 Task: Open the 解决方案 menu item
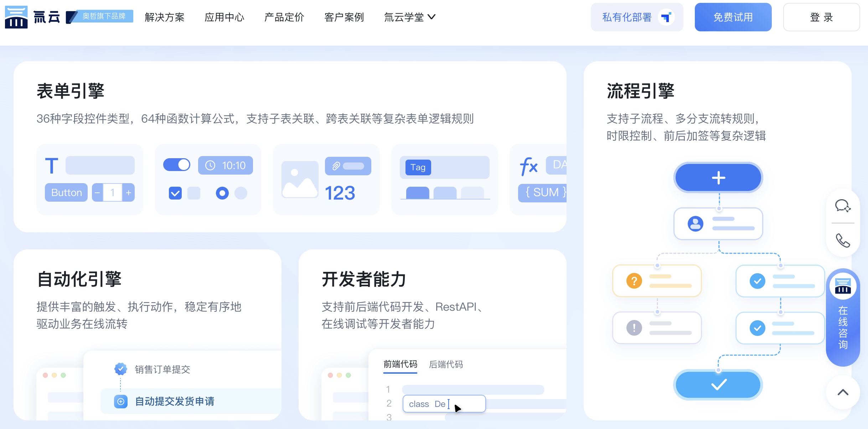pyautogui.click(x=164, y=17)
